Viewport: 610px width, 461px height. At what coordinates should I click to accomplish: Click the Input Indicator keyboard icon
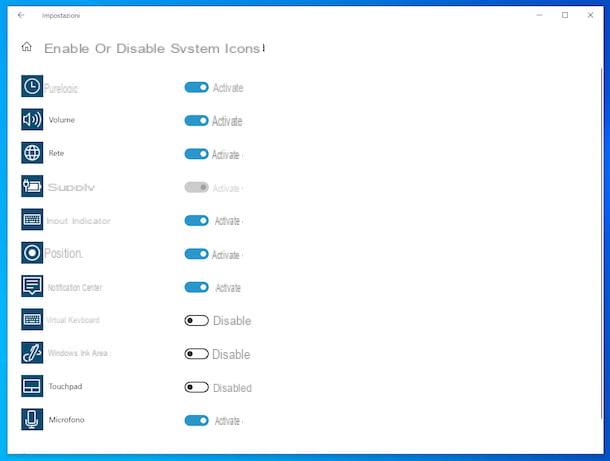tap(32, 219)
